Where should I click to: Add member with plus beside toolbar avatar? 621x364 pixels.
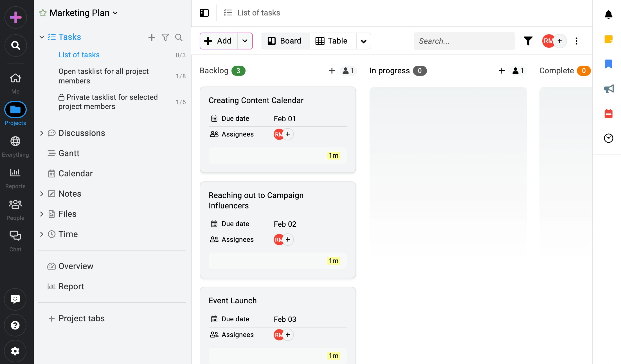[x=560, y=41]
